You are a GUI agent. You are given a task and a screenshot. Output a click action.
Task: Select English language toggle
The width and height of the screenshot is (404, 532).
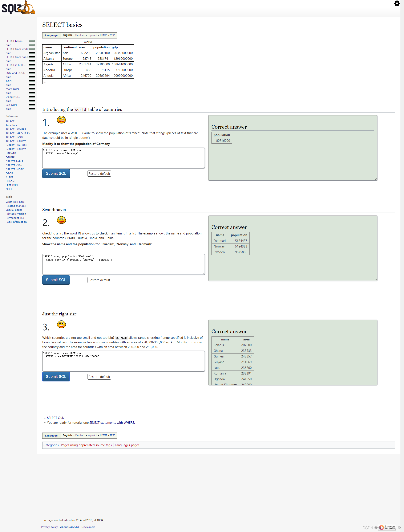[67, 35]
